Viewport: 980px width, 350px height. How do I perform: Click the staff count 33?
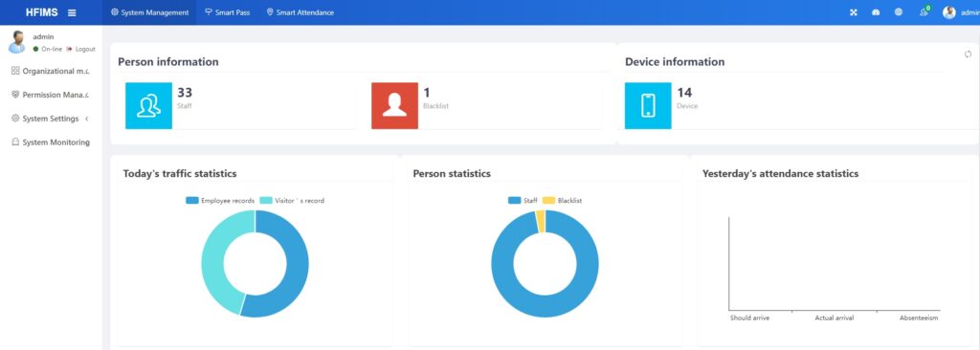click(185, 93)
